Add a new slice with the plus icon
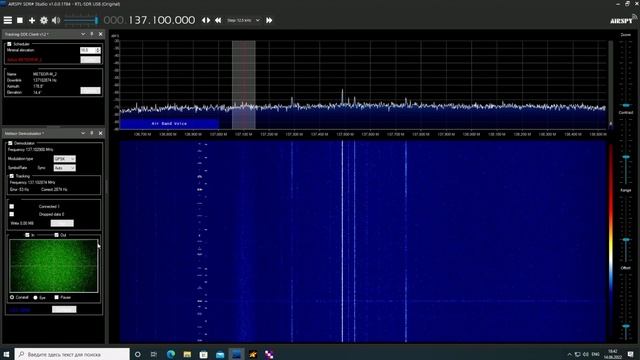The image size is (640, 360). [32, 20]
